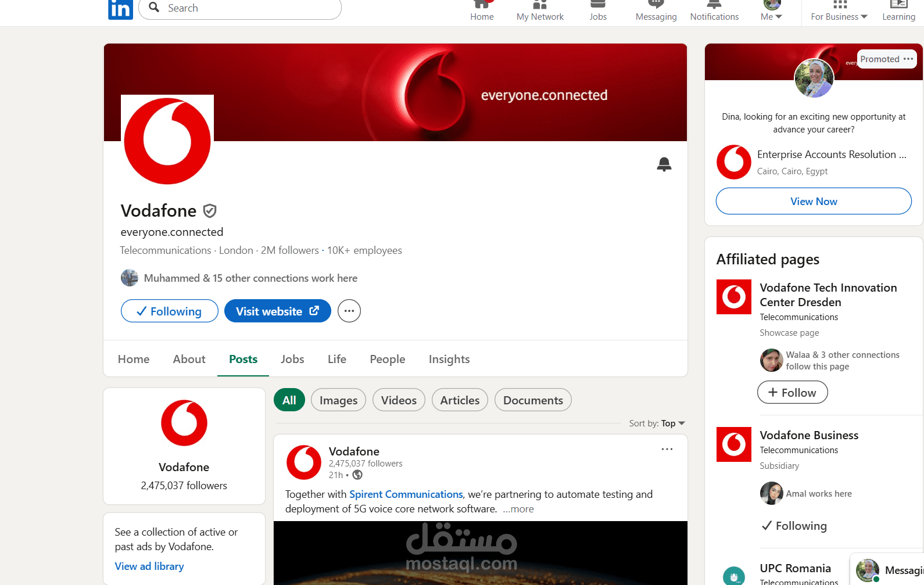Click the Visit website button
924x585 pixels.
tap(278, 311)
